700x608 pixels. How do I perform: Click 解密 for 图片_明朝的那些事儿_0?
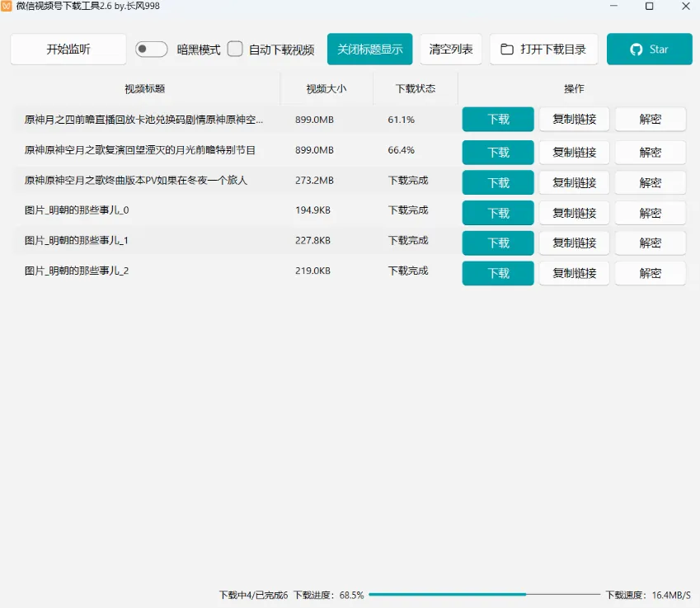tap(650, 213)
